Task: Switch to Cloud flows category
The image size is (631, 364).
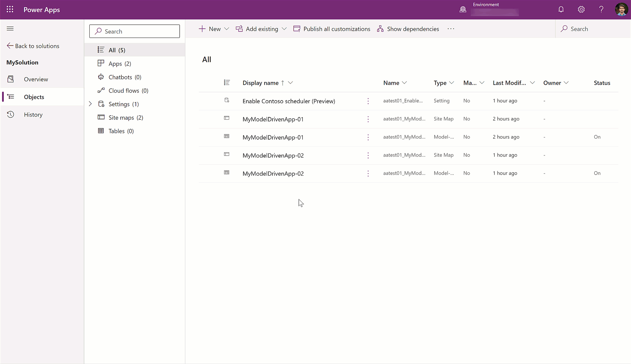Action: pos(124,90)
